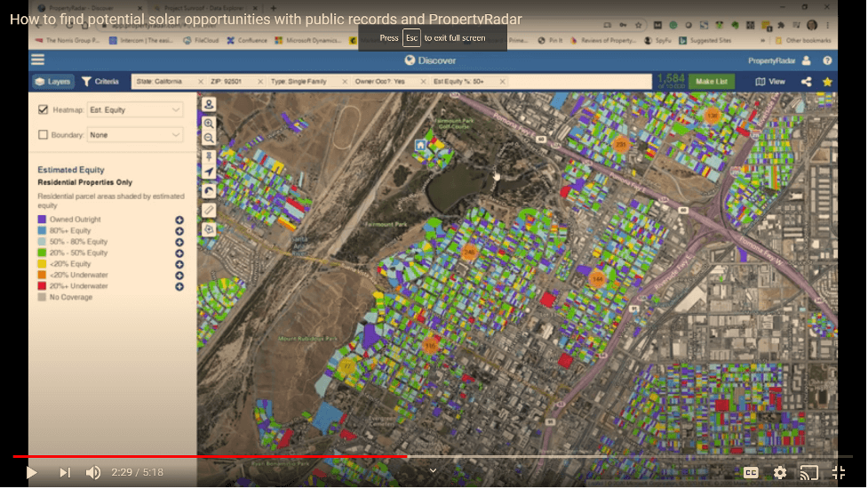868x489 pixels.
Task: Click the purple Owned Outright swatch
Action: pyautogui.click(x=42, y=220)
